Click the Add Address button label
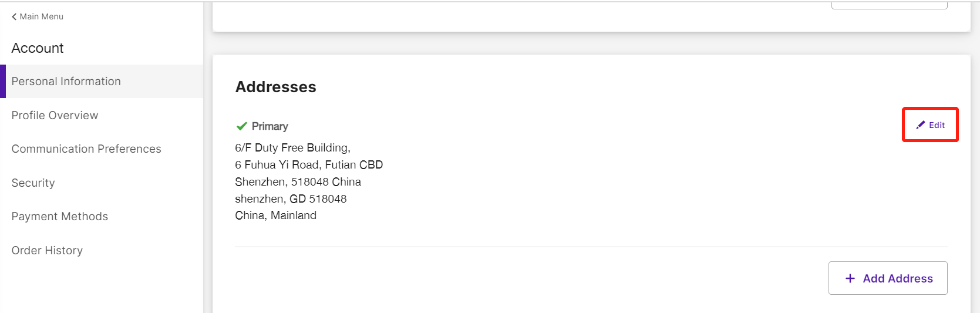 point(898,278)
